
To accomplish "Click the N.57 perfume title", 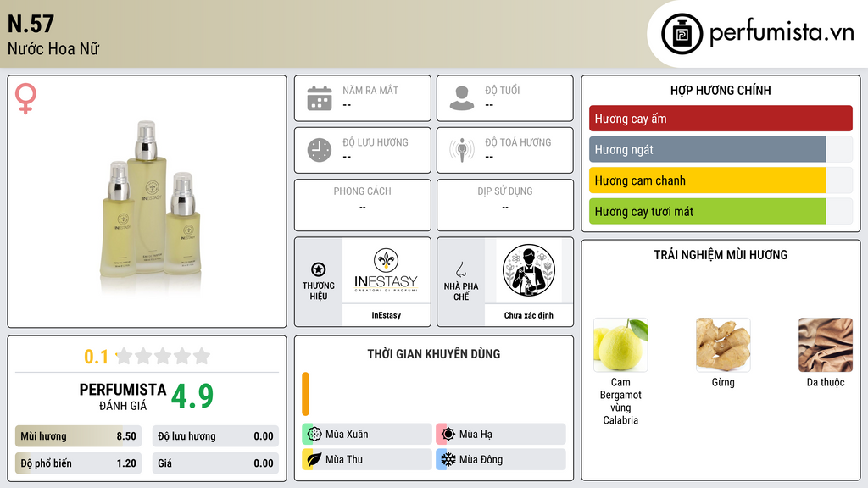I will point(31,24).
